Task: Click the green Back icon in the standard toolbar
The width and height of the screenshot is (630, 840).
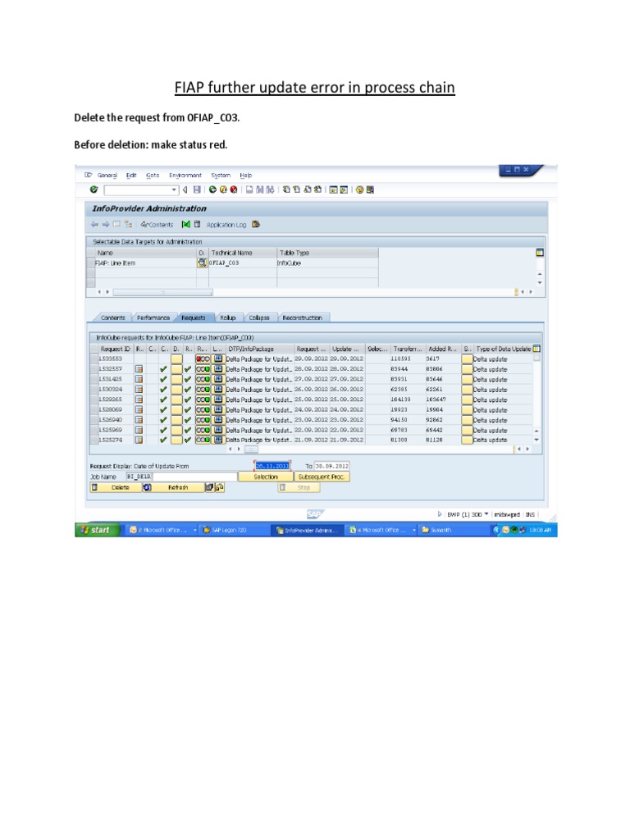Action: pyautogui.click(x=212, y=189)
